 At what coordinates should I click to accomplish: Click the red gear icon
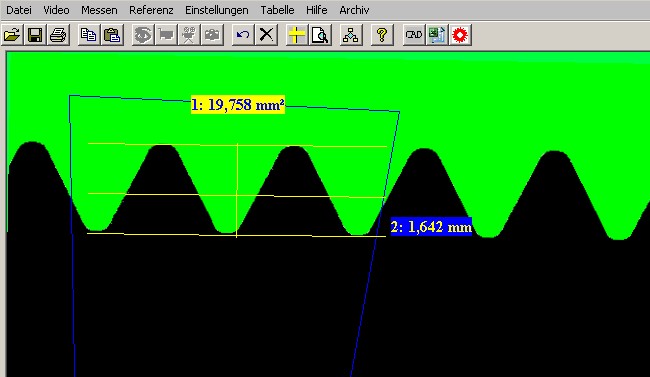click(x=460, y=35)
